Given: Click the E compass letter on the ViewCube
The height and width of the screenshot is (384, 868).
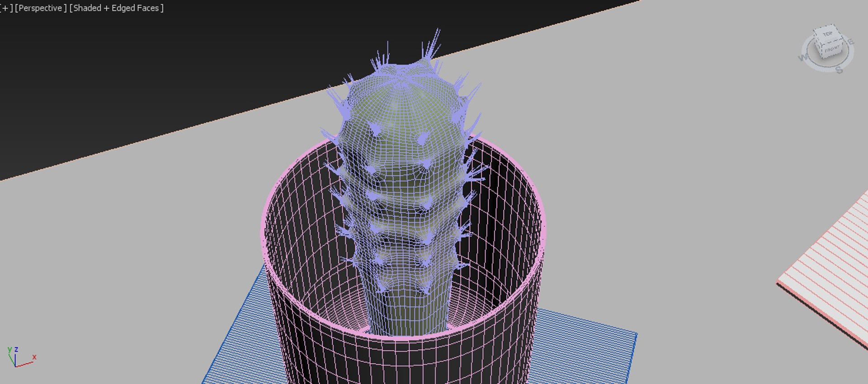Looking at the screenshot, I should pos(851,42).
